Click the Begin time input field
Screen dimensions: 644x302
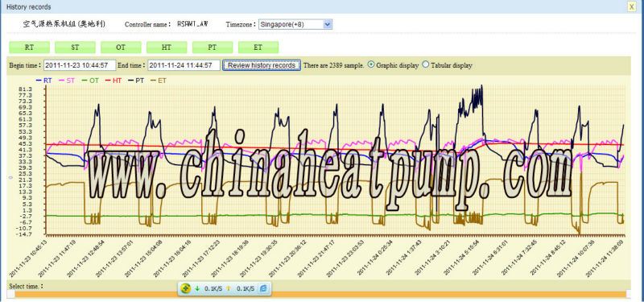point(80,65)
